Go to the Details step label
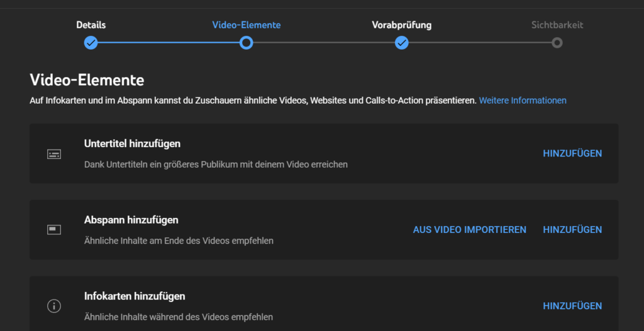Image resolution: width=644 pixels, height=331 pixels. (91, 25)
